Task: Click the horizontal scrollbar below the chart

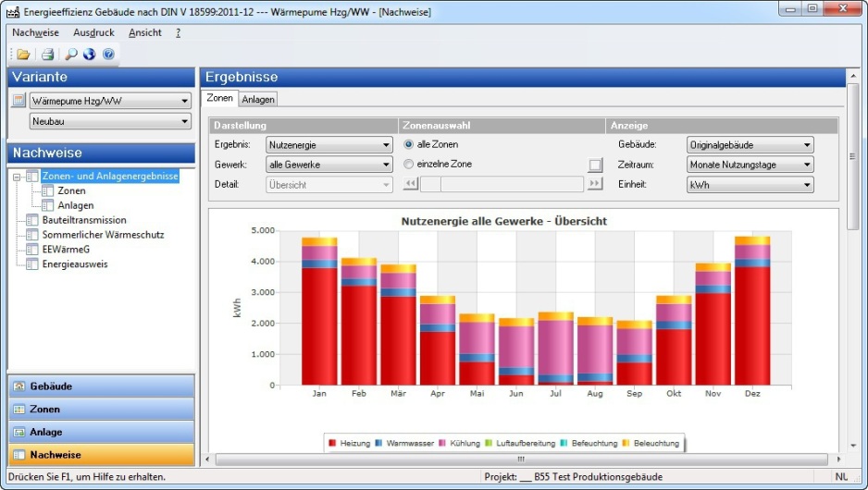Action: click(x=521, y=459)
